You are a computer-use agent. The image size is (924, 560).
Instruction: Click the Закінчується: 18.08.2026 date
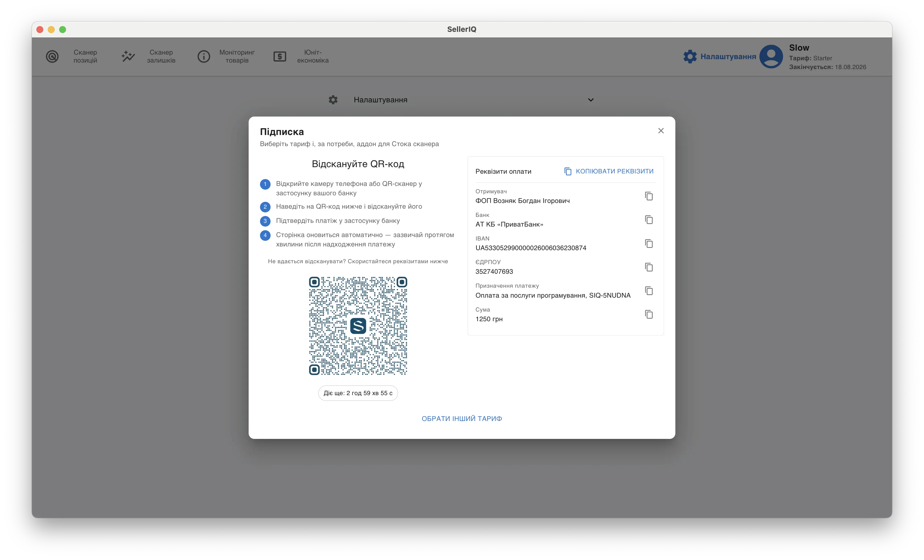point(828,67)
